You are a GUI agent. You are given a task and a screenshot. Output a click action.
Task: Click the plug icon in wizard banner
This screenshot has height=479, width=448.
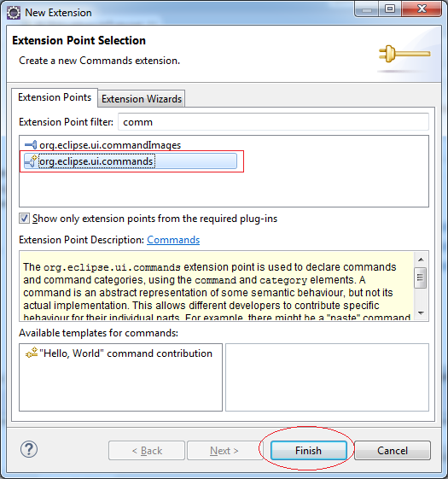coord(404,54)
